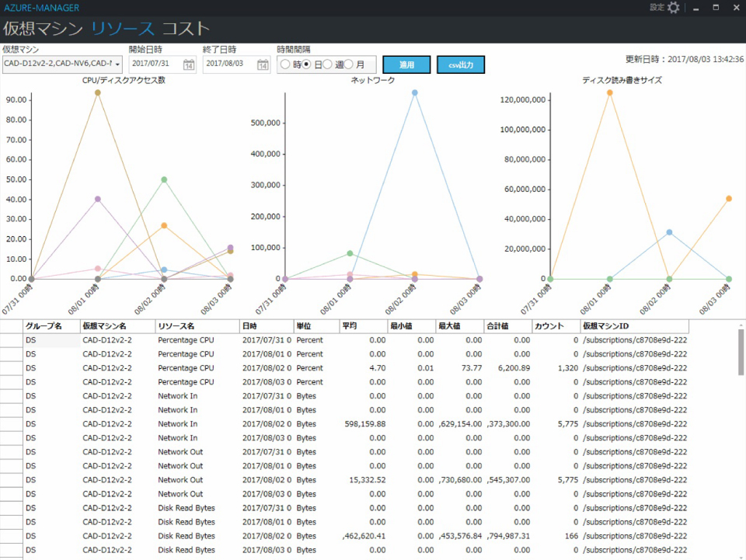Open the calendar picker for 開始日時

[x=189, y=64]
